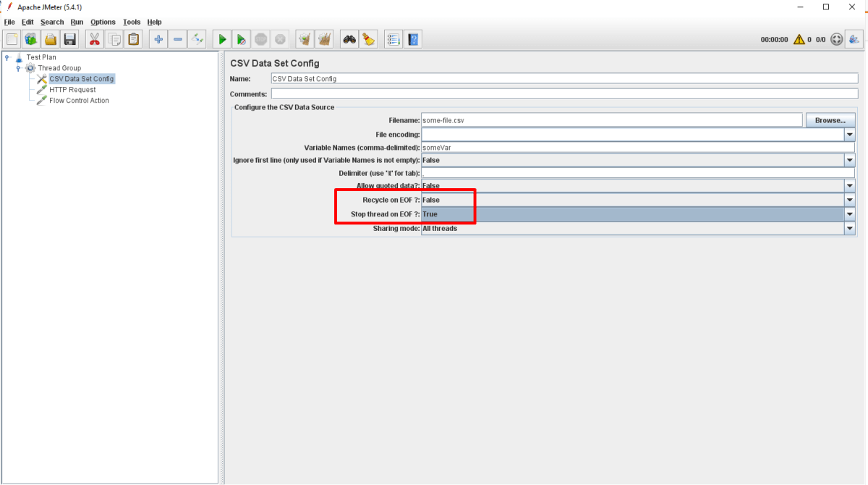Click the Filename field with some-file.csv

(x=612, y=120)
